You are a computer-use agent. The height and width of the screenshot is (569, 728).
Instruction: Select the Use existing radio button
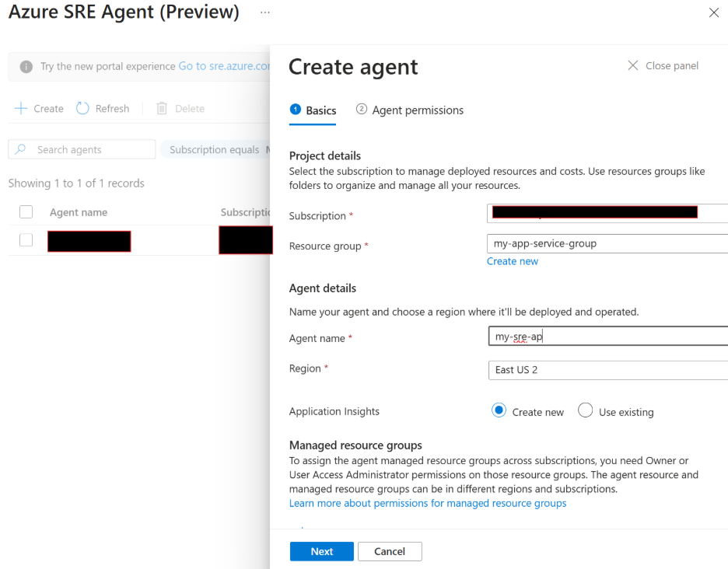tap(586, 411)
